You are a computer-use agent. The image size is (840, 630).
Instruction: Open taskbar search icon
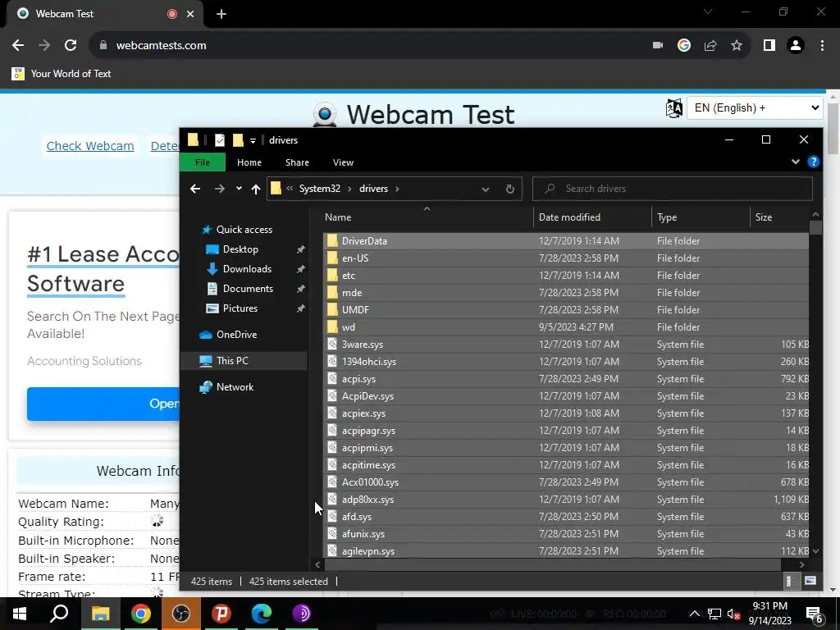pos(59,614)
